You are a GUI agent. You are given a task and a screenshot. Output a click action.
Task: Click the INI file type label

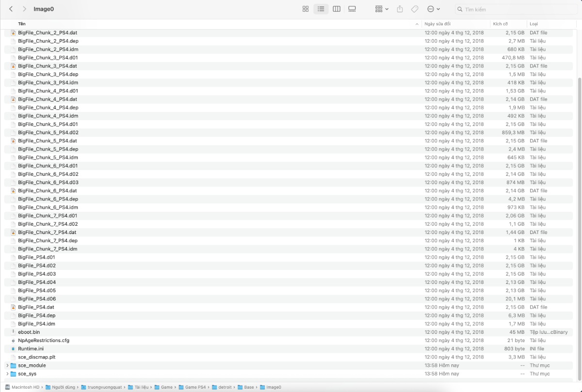[537, 349]
